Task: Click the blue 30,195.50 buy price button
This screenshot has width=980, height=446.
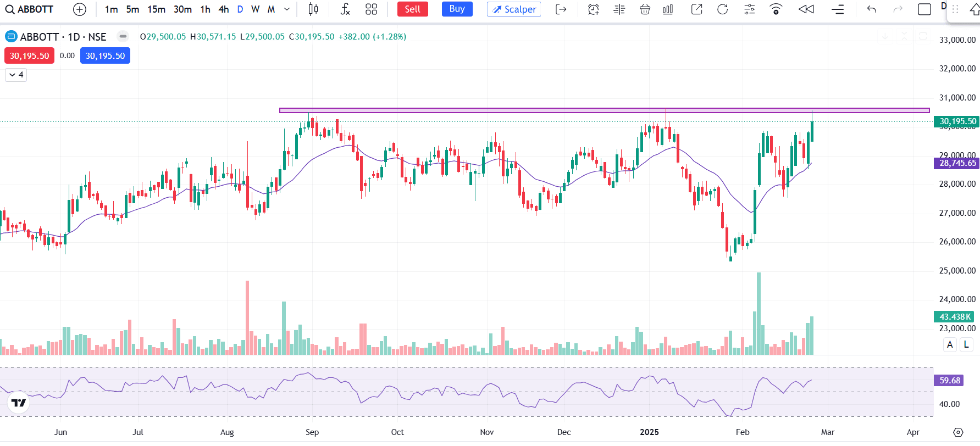Action: point(105,55)
